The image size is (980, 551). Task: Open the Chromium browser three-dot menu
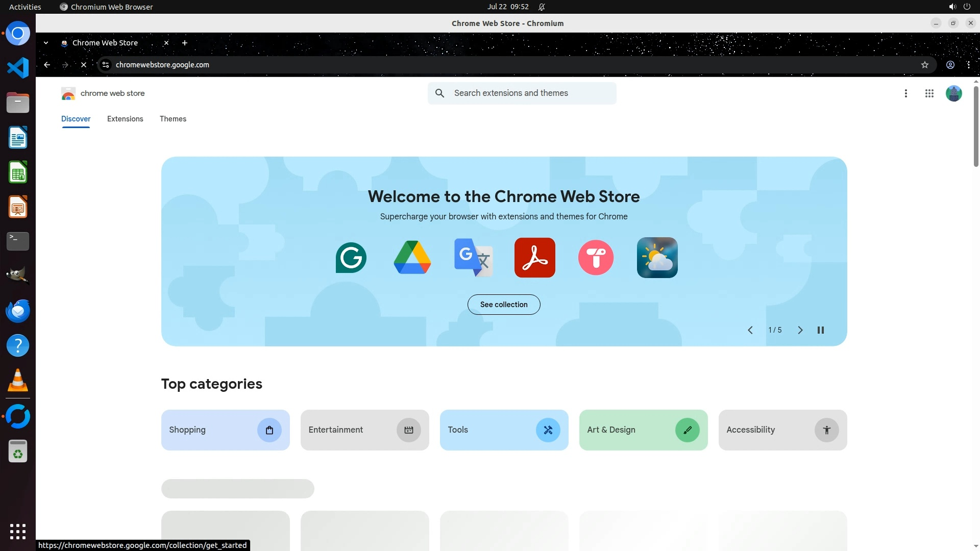pyautogui.click(x=968, y=65)
